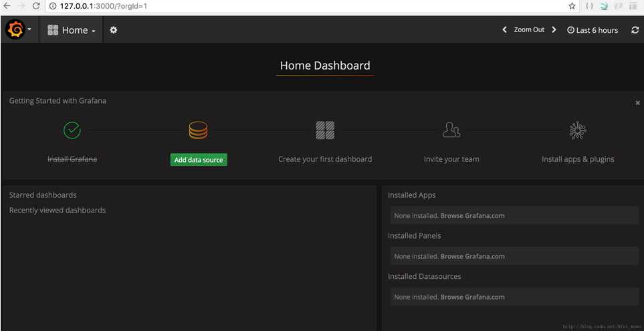Click the Add data source button
Image resolution: width=644 pixels, height=331 pixels.
pos(199,160)
